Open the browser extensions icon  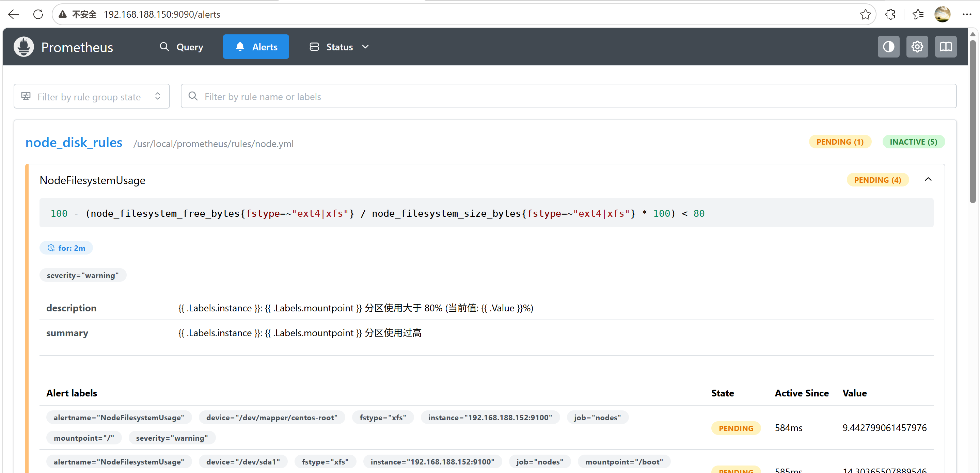tap(890, 14)
